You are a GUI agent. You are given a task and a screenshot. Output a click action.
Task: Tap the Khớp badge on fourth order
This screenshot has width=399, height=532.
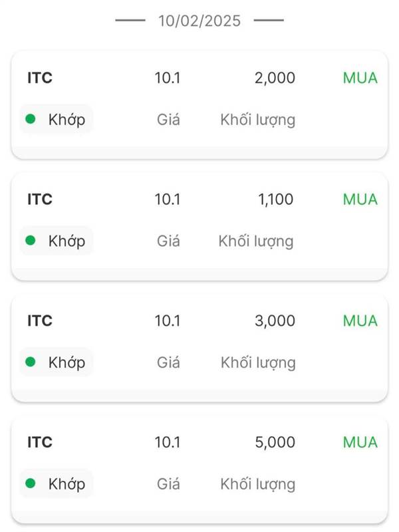57,483
